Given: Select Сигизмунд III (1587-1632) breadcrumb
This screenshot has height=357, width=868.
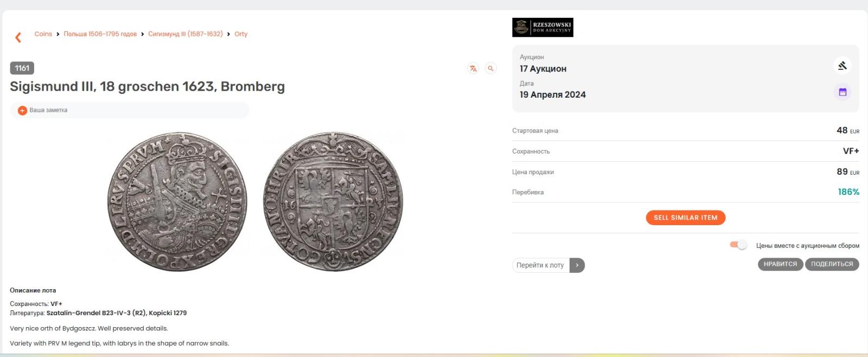Looking at the screenshot, I should pyautogui.click(x=186, y=34).
